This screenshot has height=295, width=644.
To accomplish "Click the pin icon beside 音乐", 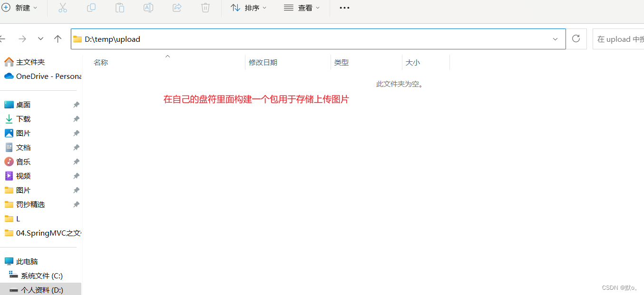I will pos(76,162).
